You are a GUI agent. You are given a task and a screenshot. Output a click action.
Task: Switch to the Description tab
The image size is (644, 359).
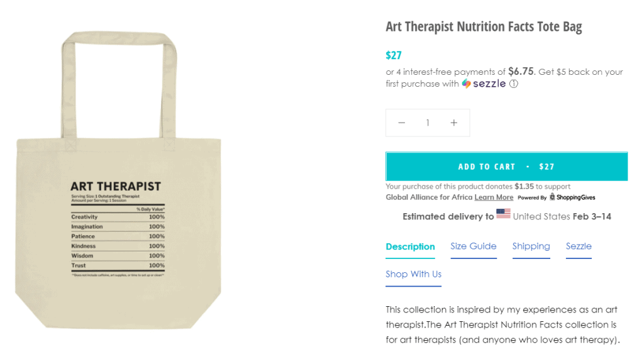point(410,246)
